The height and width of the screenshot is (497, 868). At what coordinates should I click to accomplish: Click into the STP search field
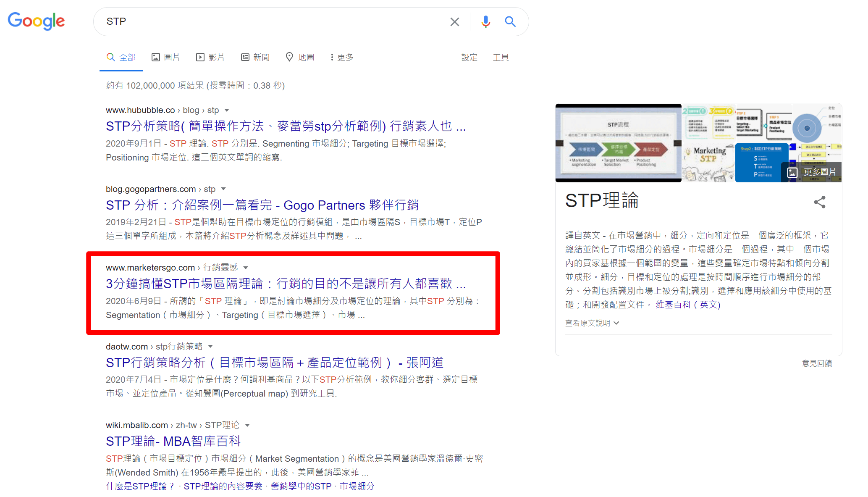(273, 21)
